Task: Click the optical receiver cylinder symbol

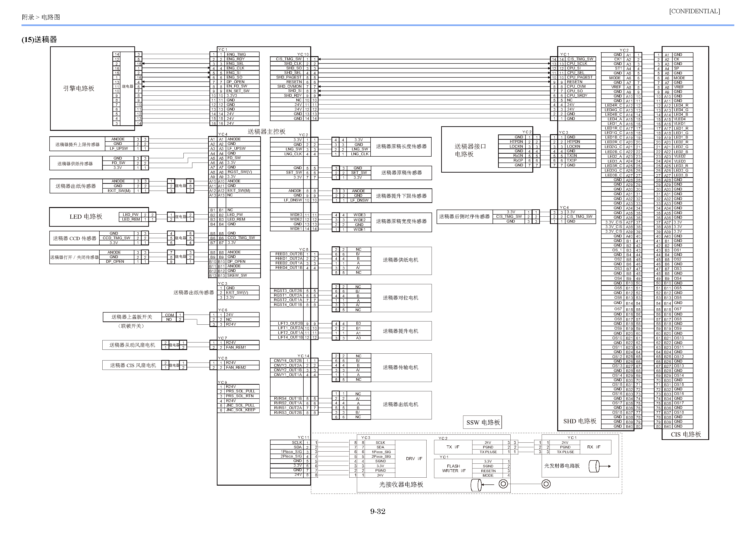Action: 476,485
